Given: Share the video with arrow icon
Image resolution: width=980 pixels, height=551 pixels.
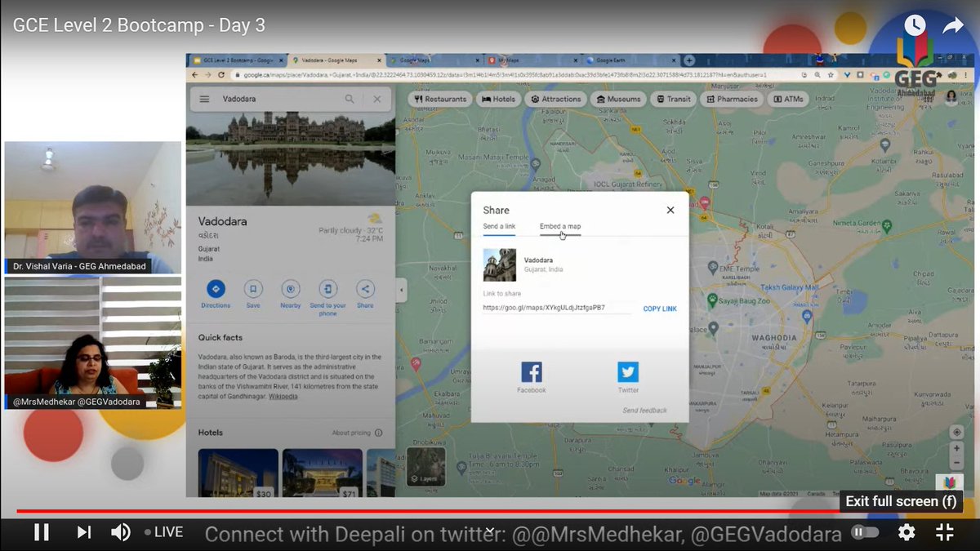Looking at the screenshot, I should [953, 25].
